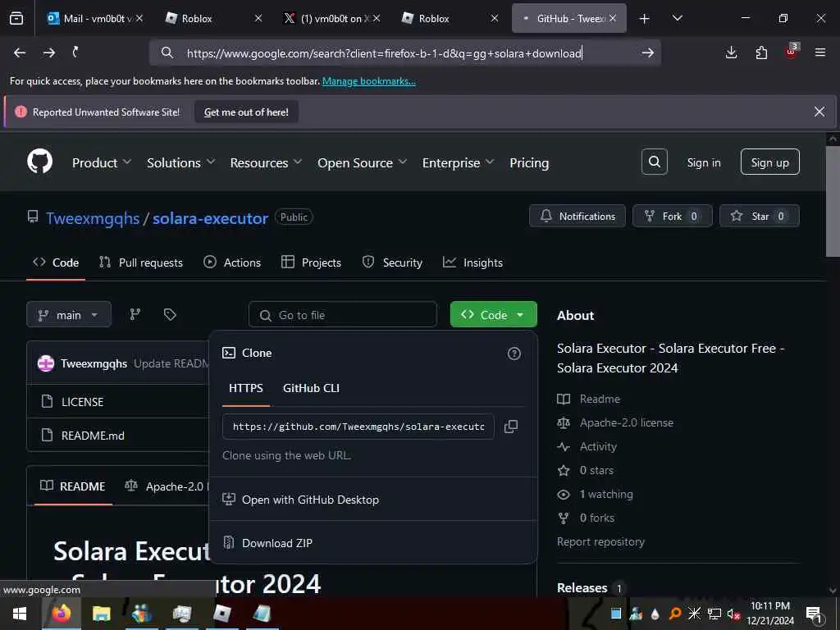Open the uBlock extension icon with badge
840x630 pixels.
792,52
